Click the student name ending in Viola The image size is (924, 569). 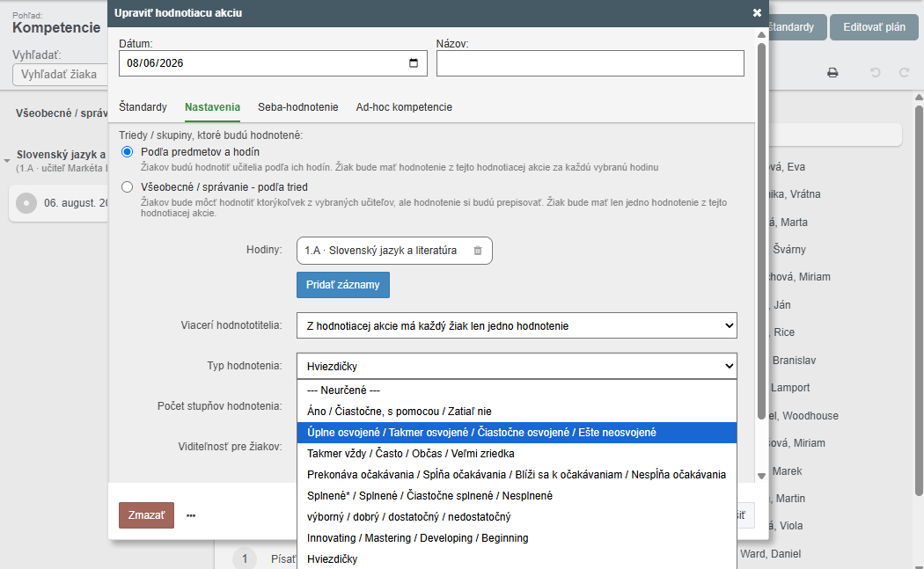[786, 526]
